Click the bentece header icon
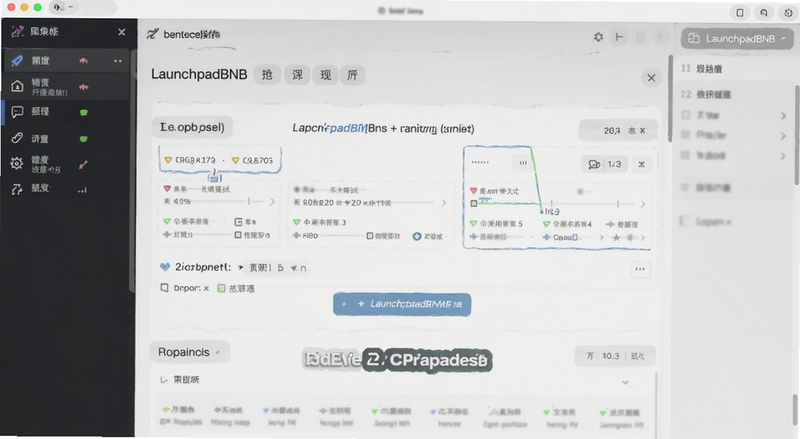This screenshot has width=800, height=439. coord(152,34)
